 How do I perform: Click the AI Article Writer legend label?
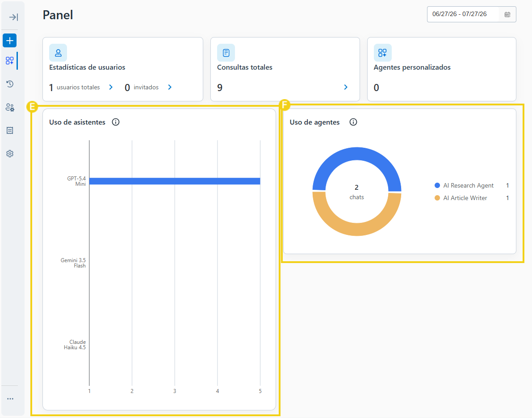click(465, 198)
